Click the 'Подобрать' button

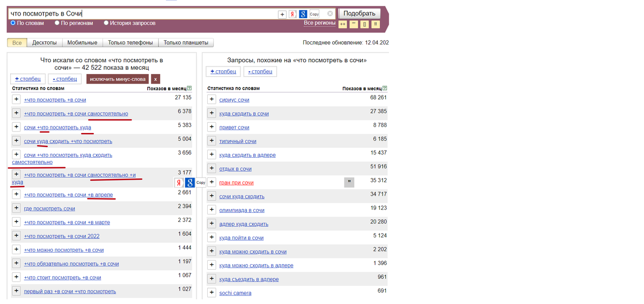pos(359,14)
